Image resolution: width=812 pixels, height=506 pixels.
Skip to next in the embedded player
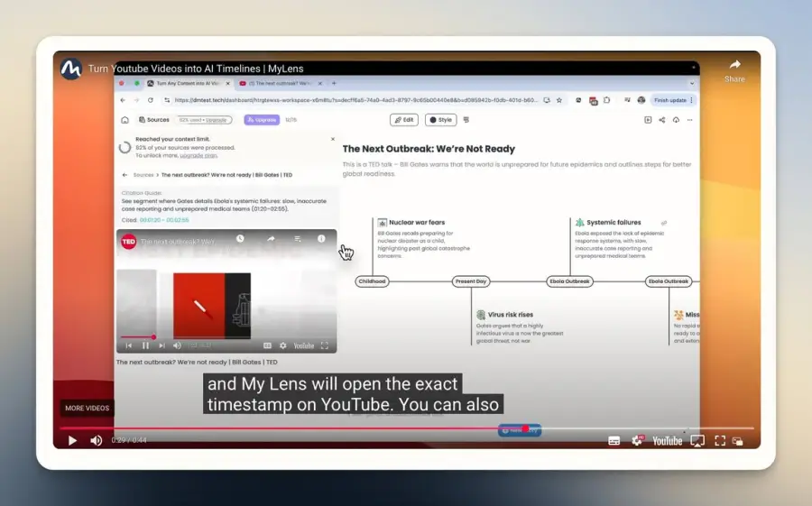(x=161, y=345)
